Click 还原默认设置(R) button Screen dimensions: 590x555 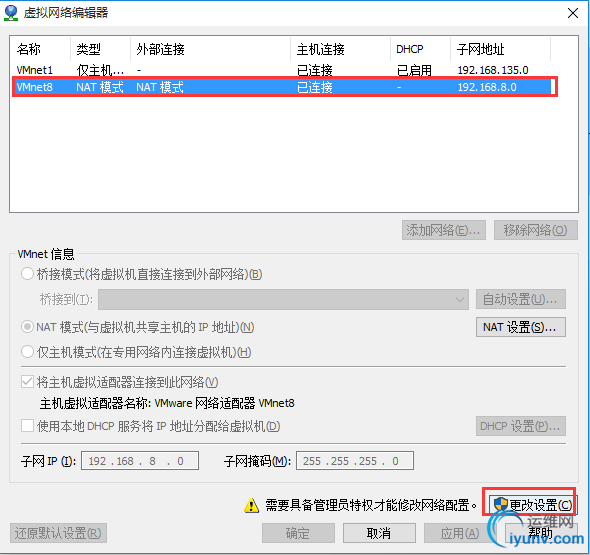pyautogui.click(x=58, y=533)
